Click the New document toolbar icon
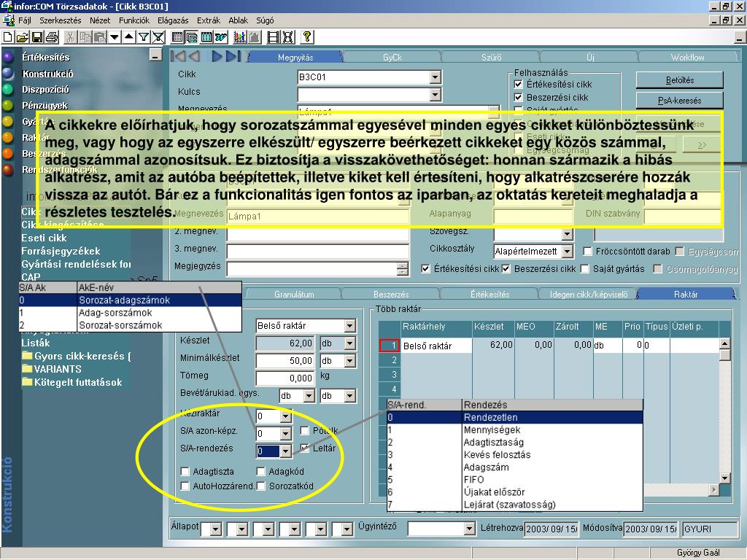Image resolution: width=747 pixels, height=560 pixels. point(7,36)
